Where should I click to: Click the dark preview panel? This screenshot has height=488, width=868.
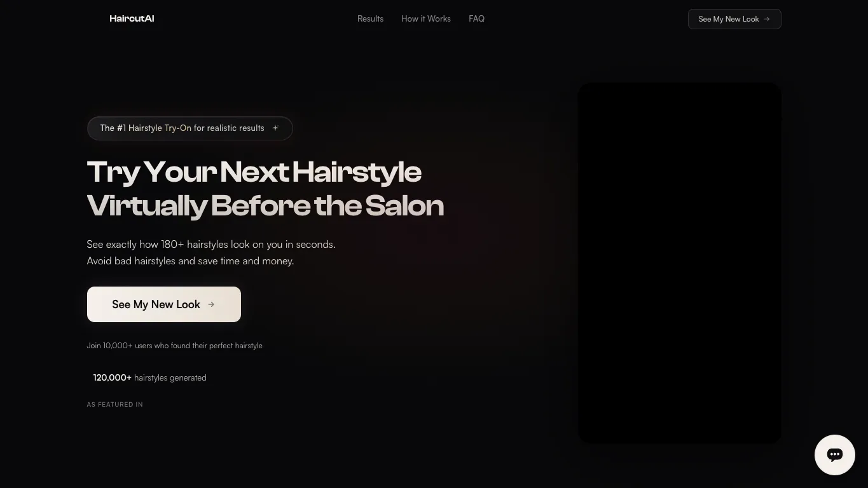point(679,263)
